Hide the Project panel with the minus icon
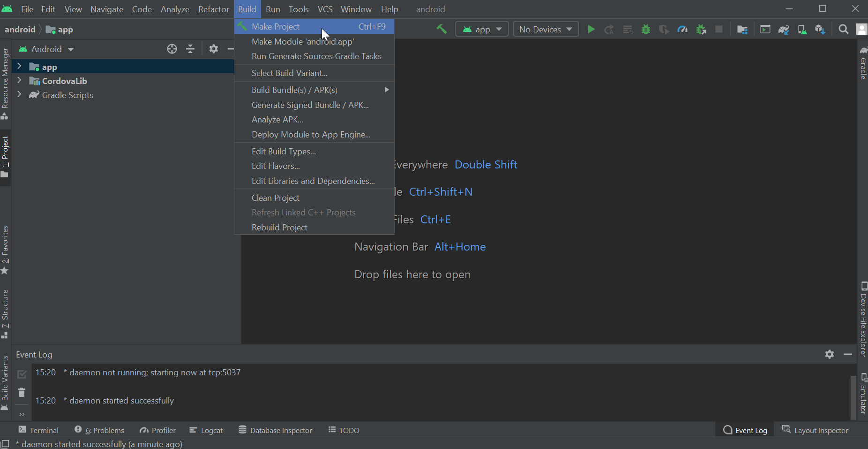The width and height of the screenshot is (868, 449). (x=231, y=49)
